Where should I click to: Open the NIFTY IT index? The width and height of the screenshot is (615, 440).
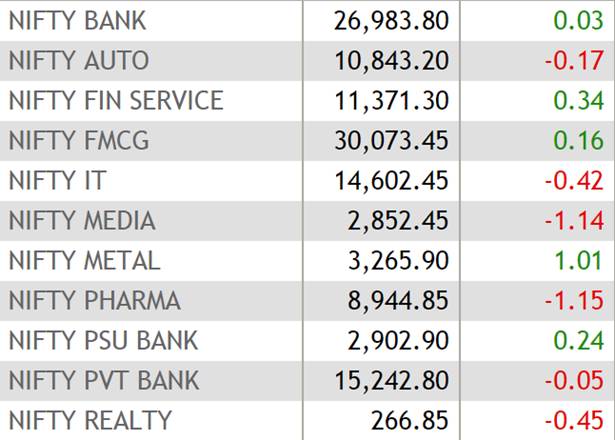[x=57, y=181]
